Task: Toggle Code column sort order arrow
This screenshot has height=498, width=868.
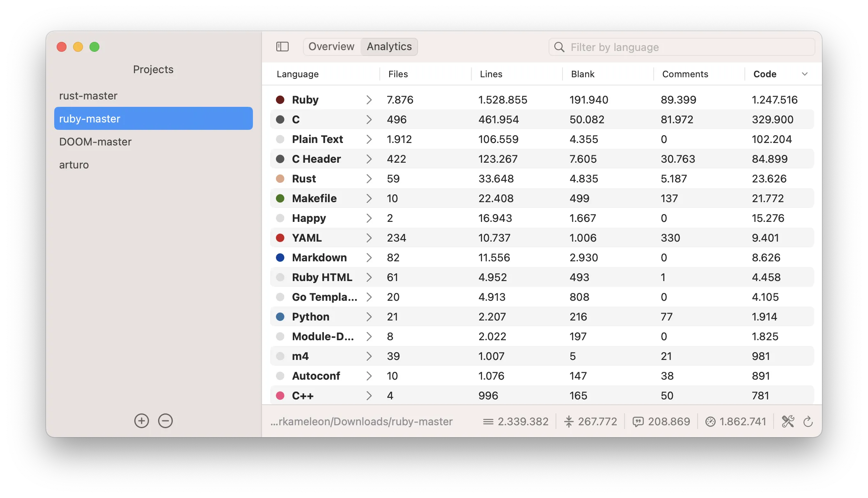Action: 805,74
